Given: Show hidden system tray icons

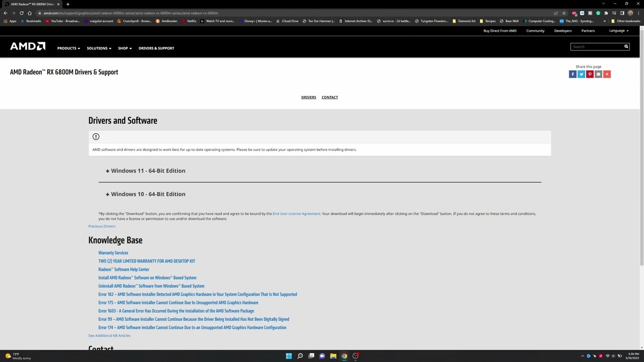Looking at the screenshot, I should pyautogui.click(x=583, y=356).
